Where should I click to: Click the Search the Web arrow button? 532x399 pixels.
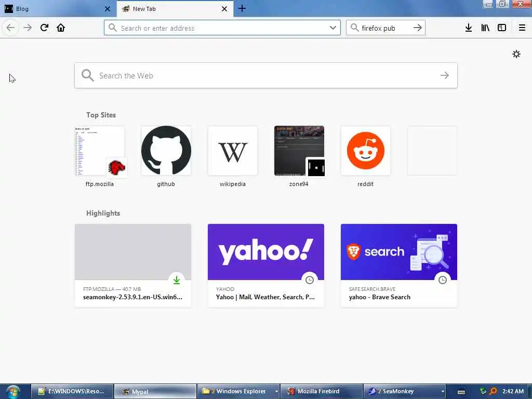(x=445, y=75)
